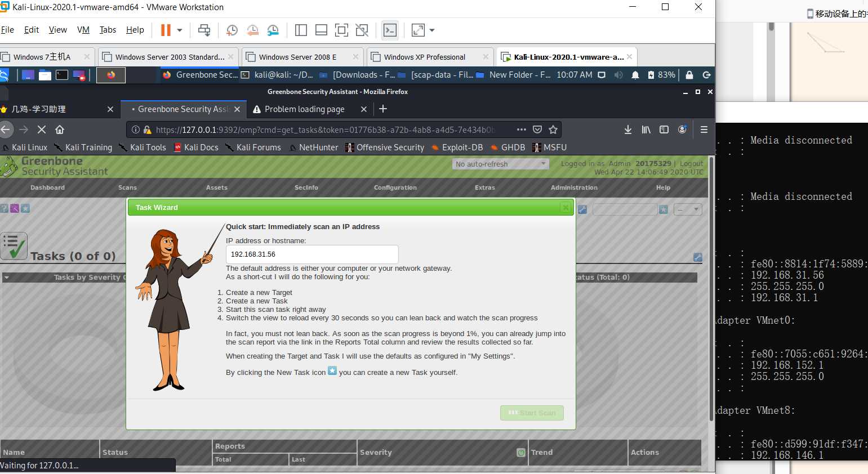This screenshot has width=868, height=474.
Task: Close the Windows 7主机A VM tab
Action: 87,57
